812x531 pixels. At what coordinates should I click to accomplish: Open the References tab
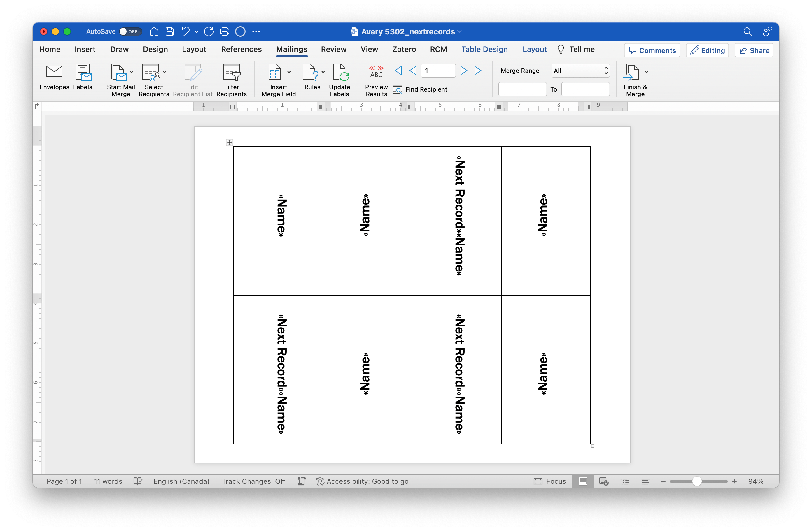pos(241,50)
